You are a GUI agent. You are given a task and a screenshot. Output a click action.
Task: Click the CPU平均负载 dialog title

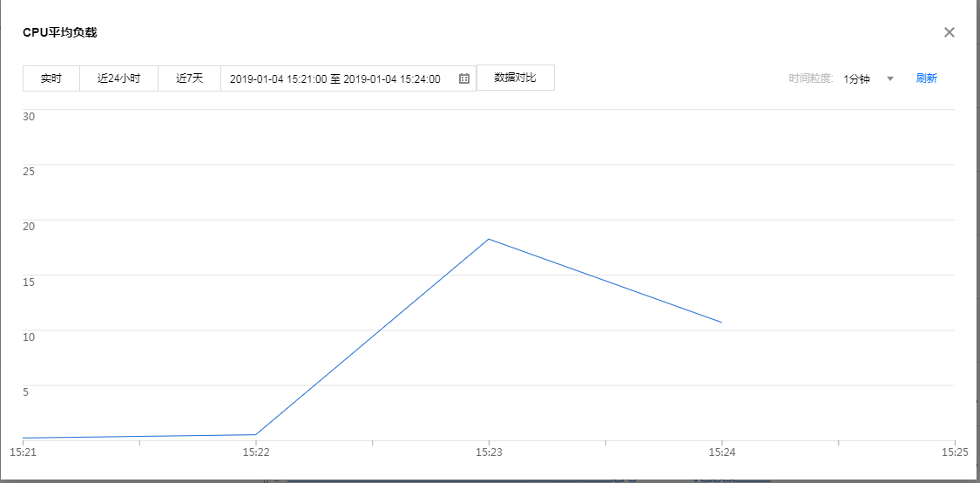coord(59,32)
